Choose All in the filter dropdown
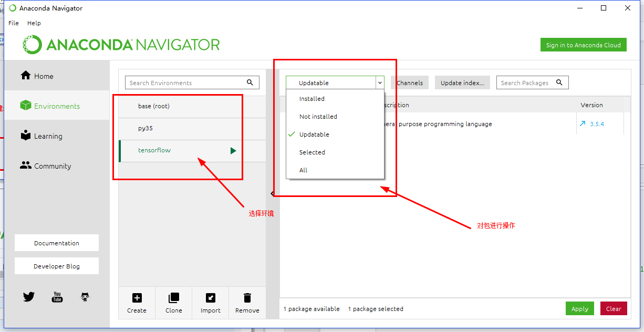 point(335,170)
